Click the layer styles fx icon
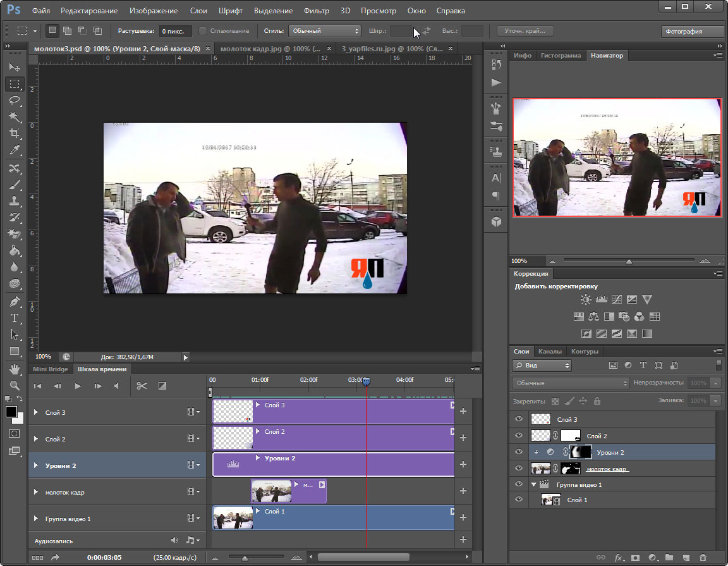Image resolution: width=728 pixels, height=566 pixels. coord(619,557)
